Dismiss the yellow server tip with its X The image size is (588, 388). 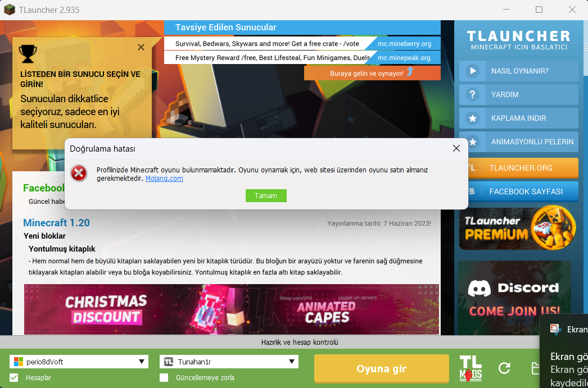141,47
